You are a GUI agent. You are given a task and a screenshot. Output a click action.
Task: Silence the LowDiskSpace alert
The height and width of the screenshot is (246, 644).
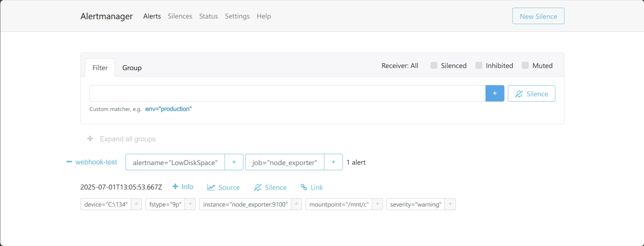[x=270, y=187]
